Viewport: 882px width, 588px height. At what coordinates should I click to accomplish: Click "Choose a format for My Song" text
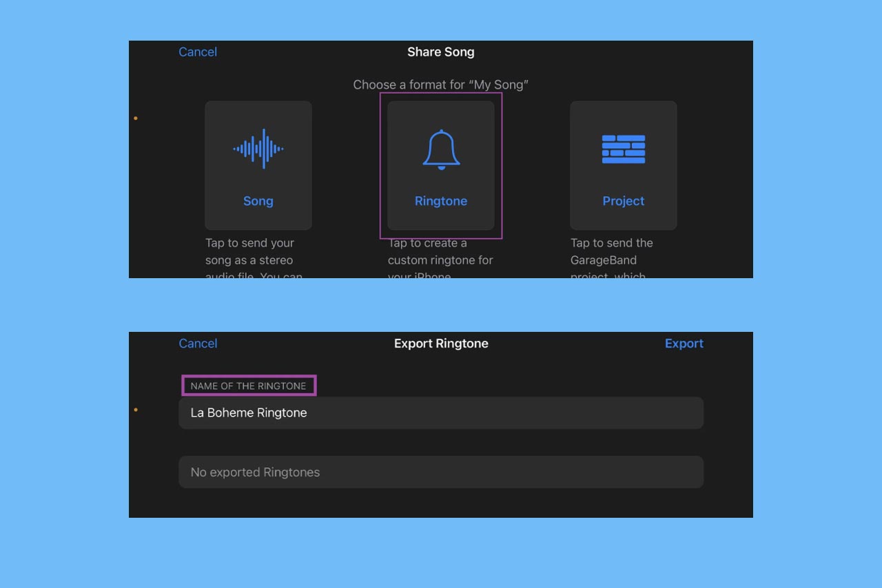click(x=441, y=85)
